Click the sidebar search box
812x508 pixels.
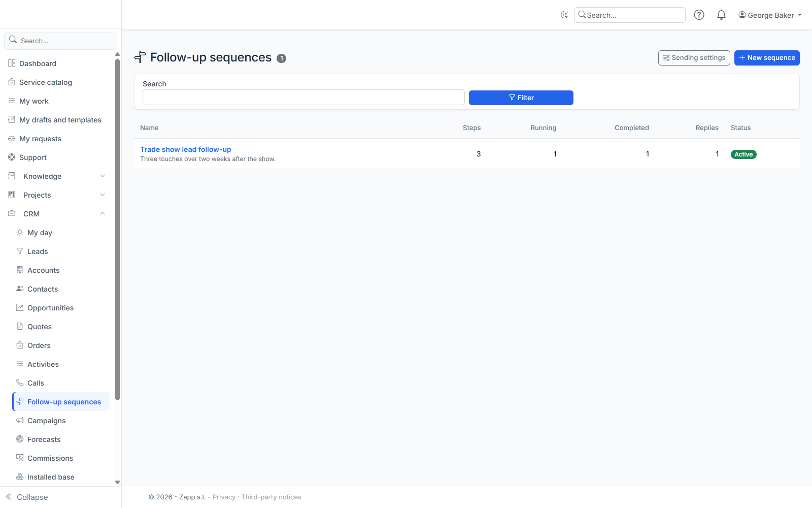[61, 41]
